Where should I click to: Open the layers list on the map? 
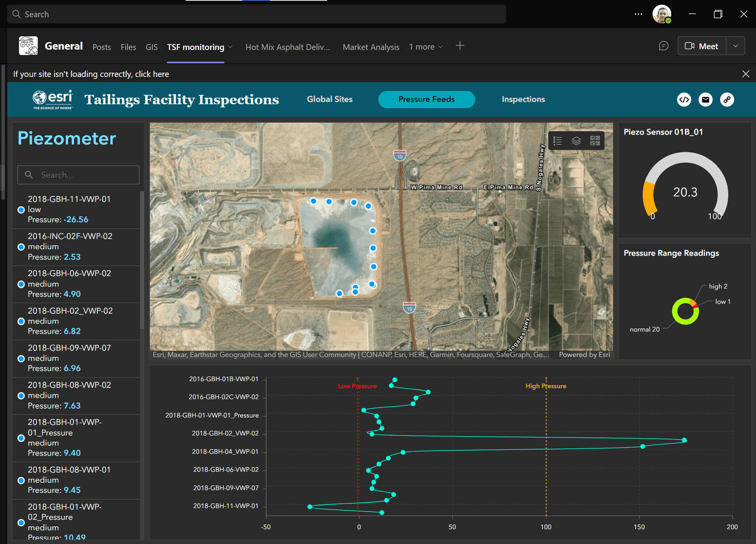tap(576, 140)
